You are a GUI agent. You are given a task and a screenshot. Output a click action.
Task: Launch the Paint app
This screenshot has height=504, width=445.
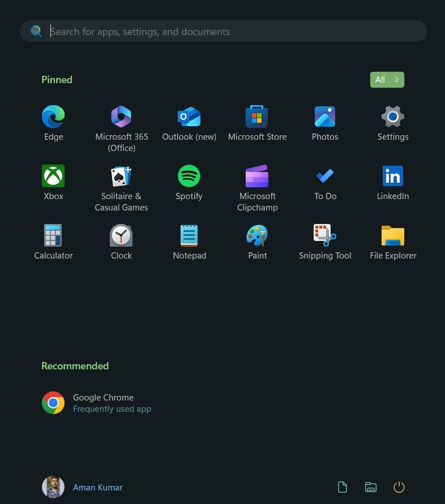[257, 242]
